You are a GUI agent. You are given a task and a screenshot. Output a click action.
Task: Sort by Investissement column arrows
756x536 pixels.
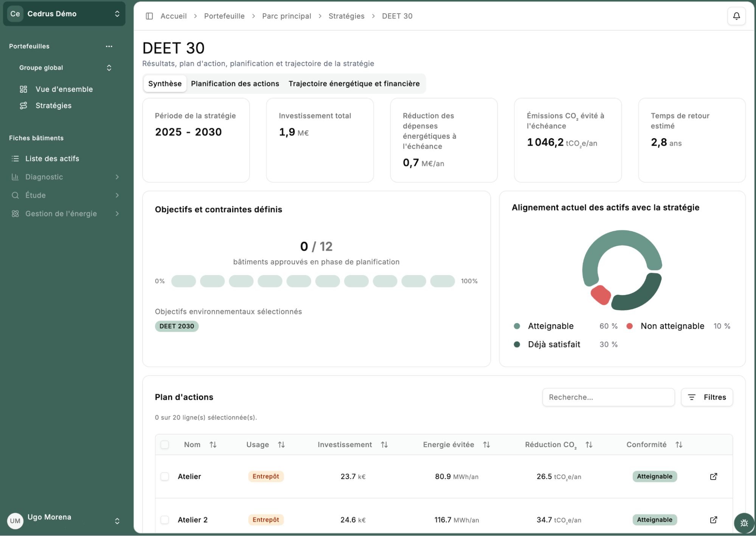coord(384,444)
